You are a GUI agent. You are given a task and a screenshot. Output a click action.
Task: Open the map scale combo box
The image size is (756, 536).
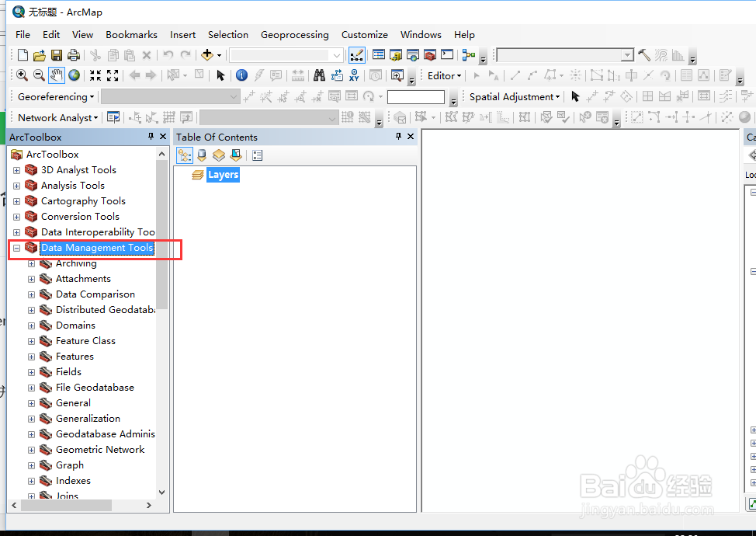[x=286, y=55]
